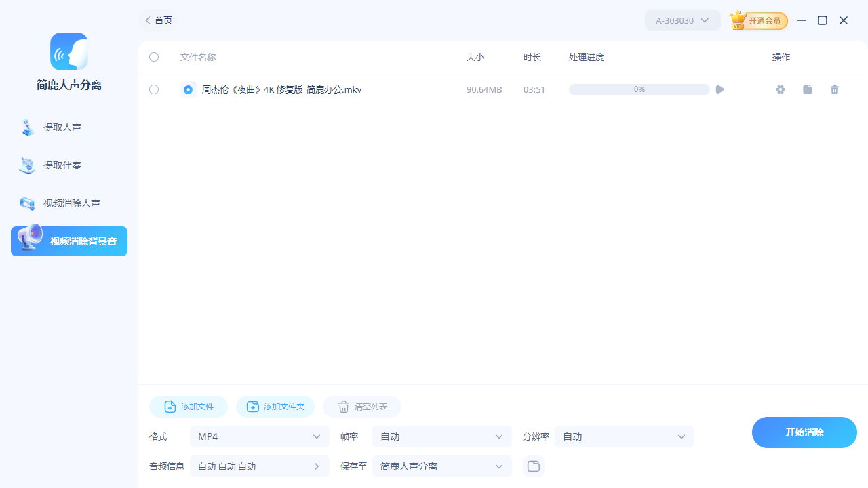Open the A-303030 account menu
Viewport: 868px width, 488px height.
[682, 20]
